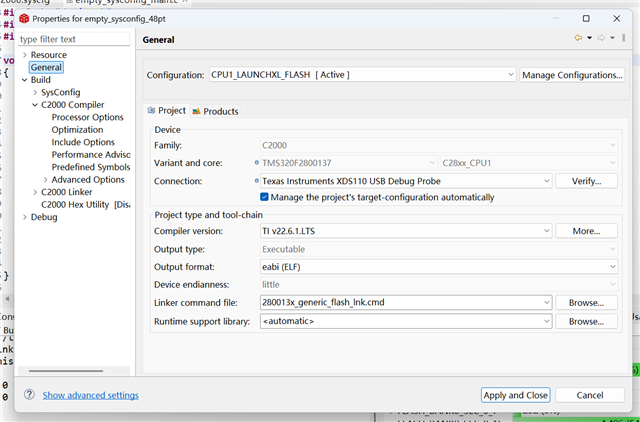Toggle manage target-configuration automatically checkbox

coord(265,197)
